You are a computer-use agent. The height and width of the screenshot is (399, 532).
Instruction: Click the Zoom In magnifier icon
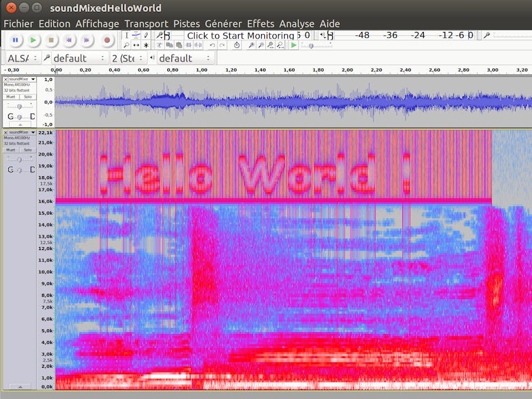252,45
